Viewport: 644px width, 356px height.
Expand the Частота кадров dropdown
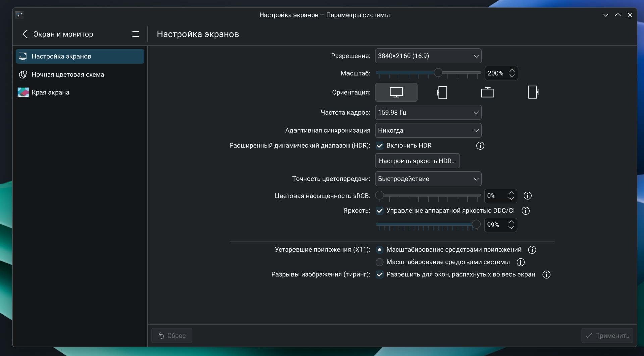click(428, 113)
